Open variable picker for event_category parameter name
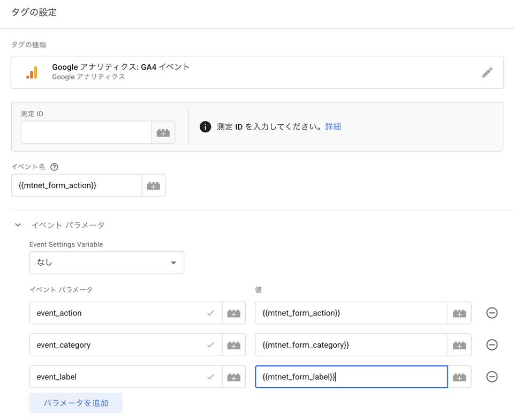Screen dimensions: 514x420 234,345
